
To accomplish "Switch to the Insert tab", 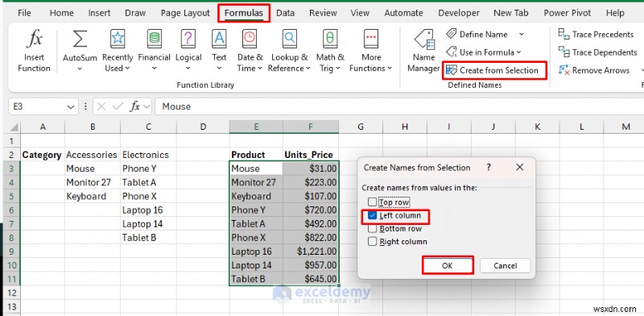I will pos(99,13).
